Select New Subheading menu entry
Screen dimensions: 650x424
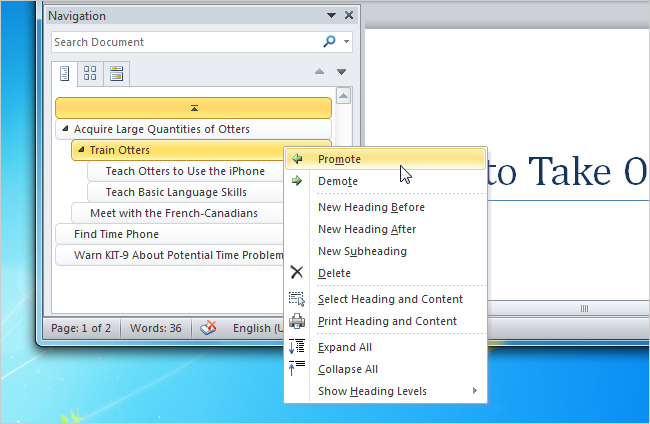click(x=385, y=251)
